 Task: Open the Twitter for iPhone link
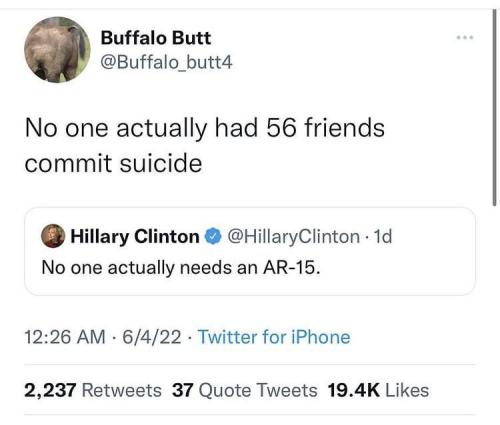[274, 337]
